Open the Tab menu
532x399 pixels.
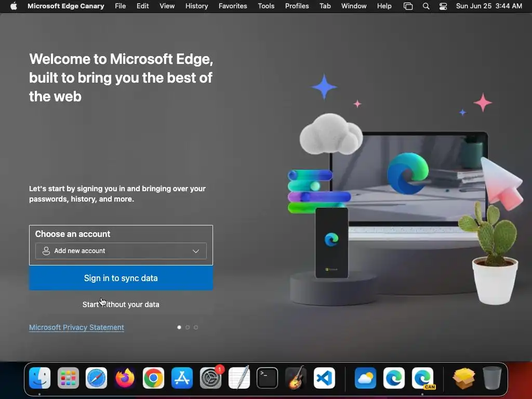(x=325, y=6)
